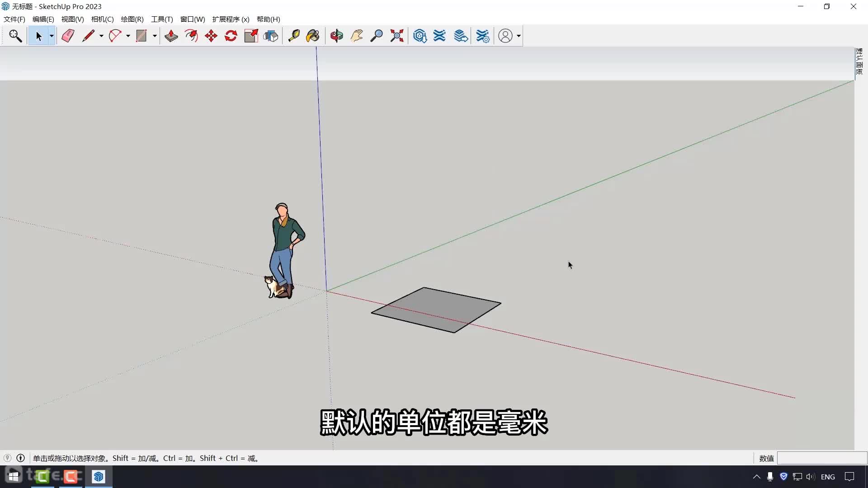The image size is (868, 488).
Task: Expand the 默认面板 collapsed tray tab
Action: tap(859, 62)
